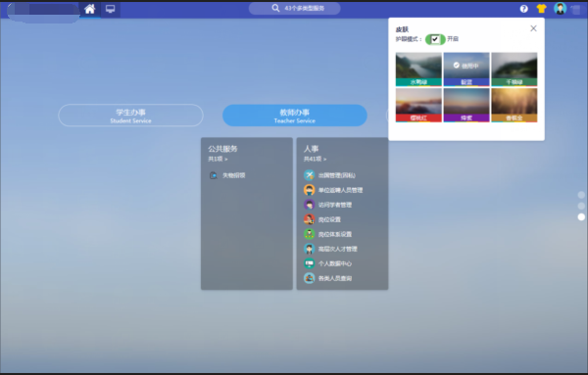The width and height of the screenshot is (588, 375).
Task: Expand 人事 共41项 list arrow
Action: click(315, 159)
